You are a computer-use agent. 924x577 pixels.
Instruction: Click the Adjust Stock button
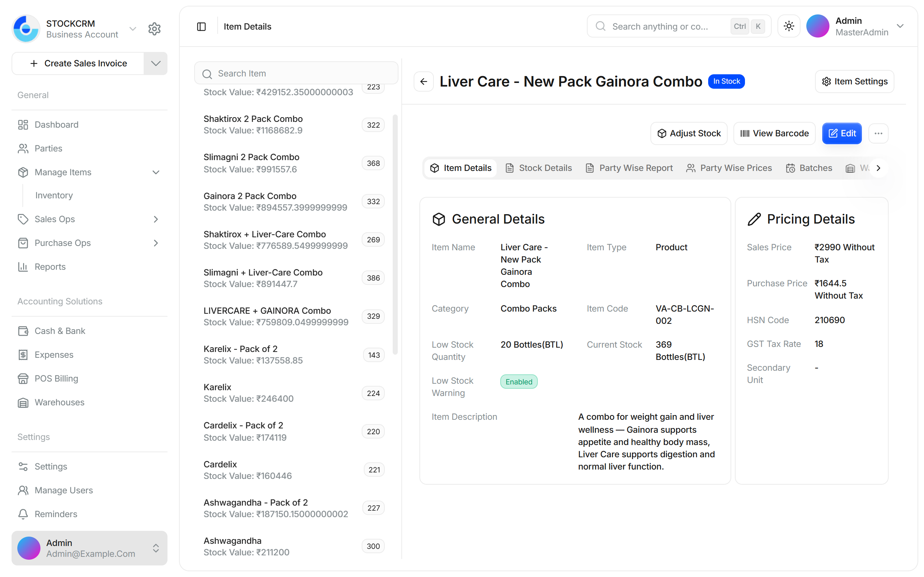tap(689, 133)
